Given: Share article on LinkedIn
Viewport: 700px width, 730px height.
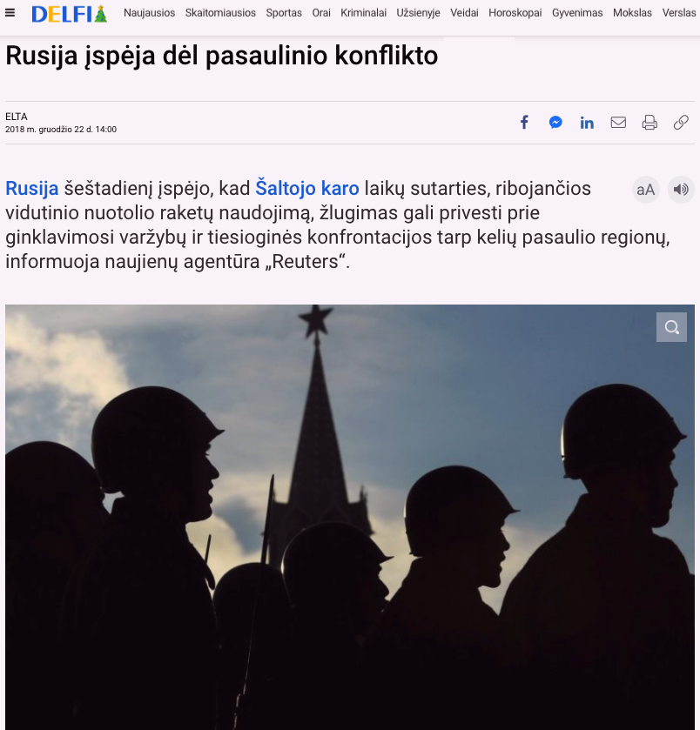Looking at the screenshot, I should point(587,123).
